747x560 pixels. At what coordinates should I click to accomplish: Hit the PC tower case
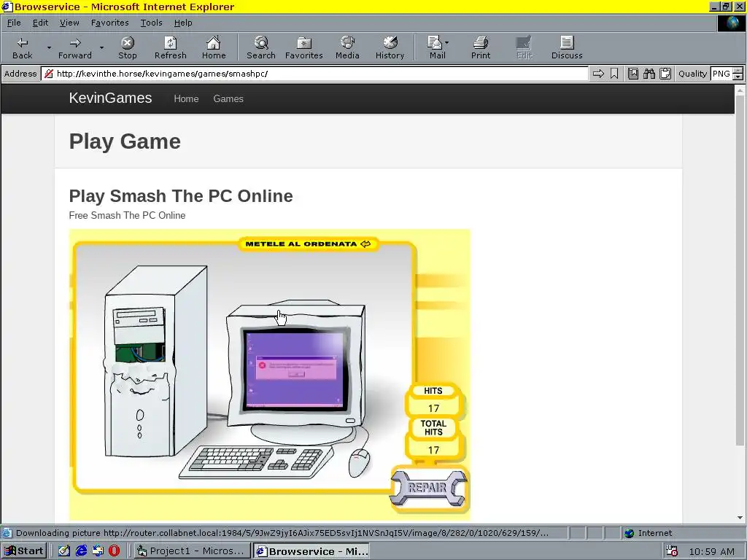[155, 362]
